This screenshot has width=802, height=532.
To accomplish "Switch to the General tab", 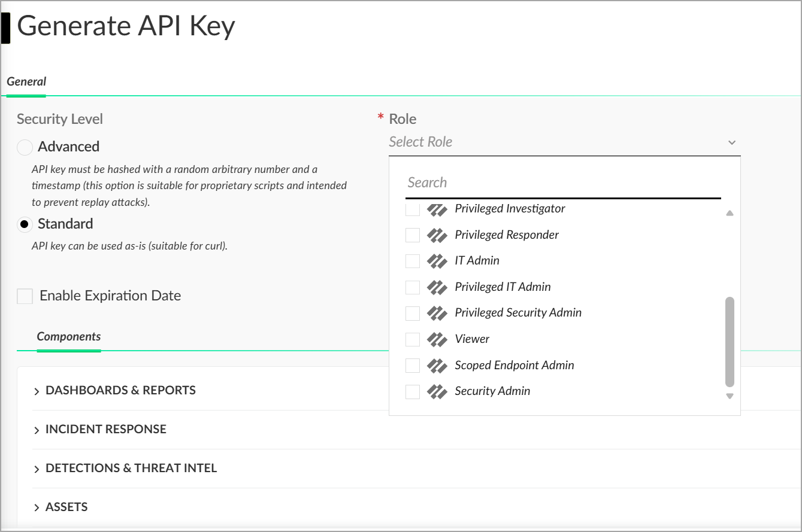I will coord(26,82).
